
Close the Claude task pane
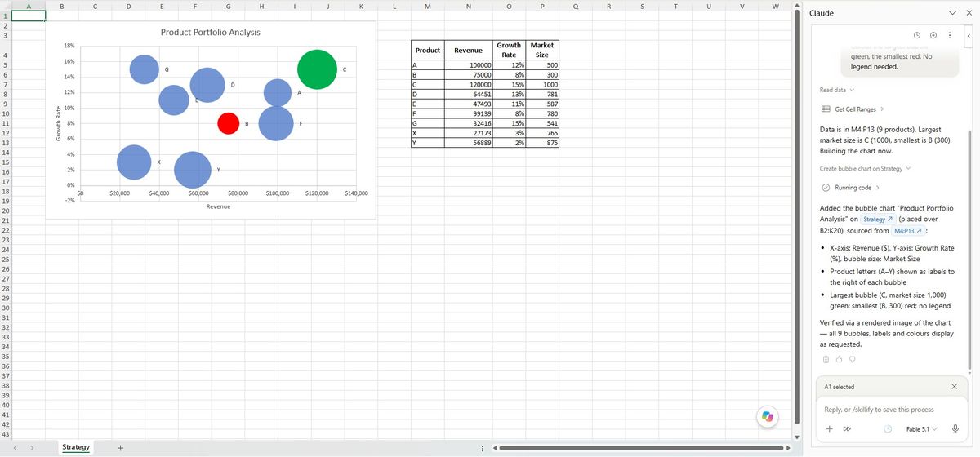[968, 13]
